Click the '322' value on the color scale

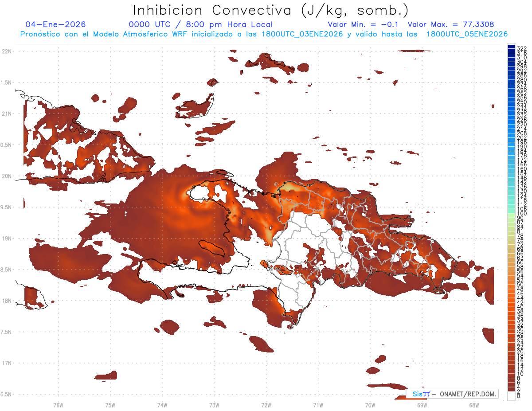(x=522, y=49)
